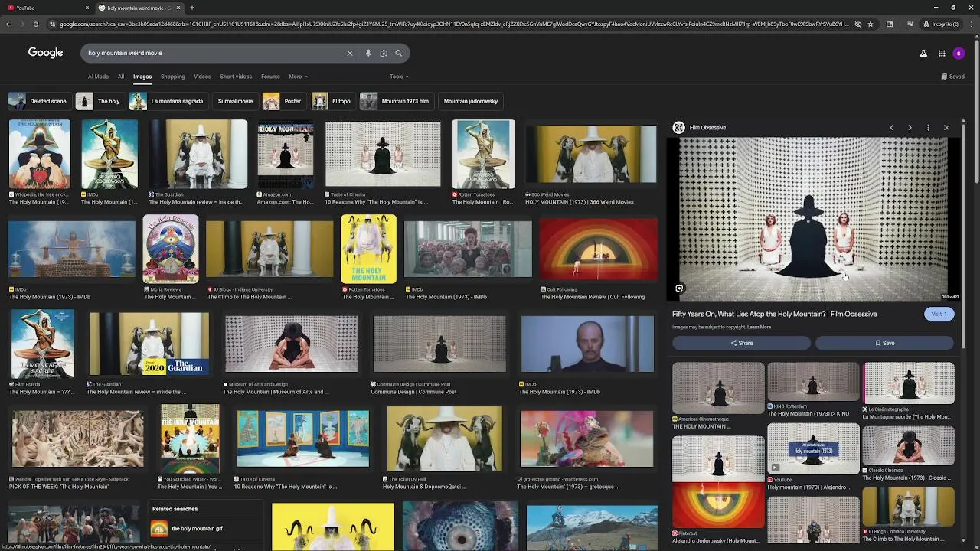Visit the Film Obsessive page
Viewport: 980px width, 551px height.
(x=939, y=314)
